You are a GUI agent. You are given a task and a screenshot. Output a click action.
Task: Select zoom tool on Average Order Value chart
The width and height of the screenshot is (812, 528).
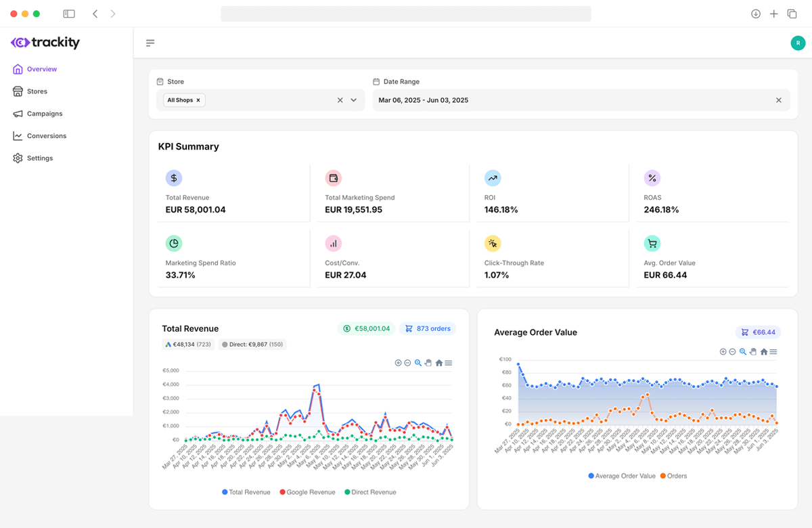[x=743, y=352]
